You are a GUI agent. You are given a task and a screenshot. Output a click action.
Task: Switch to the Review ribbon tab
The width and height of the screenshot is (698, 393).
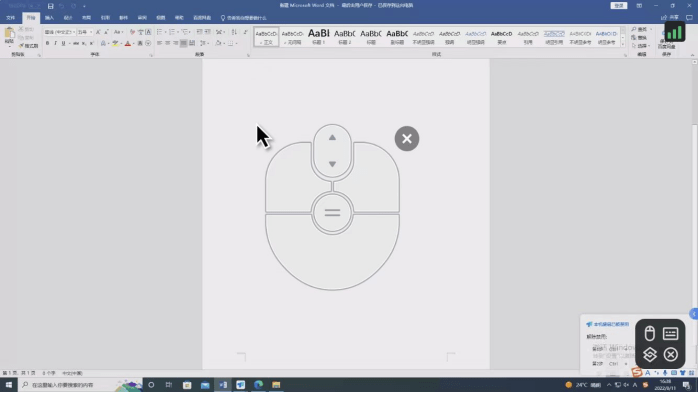(x=142, y=18)
